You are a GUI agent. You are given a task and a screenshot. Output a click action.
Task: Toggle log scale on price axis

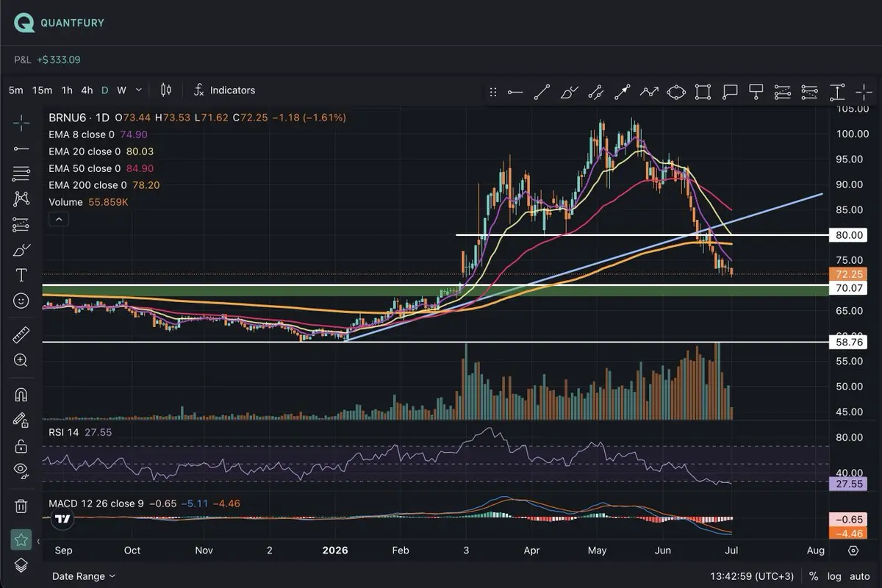[834, 576]
